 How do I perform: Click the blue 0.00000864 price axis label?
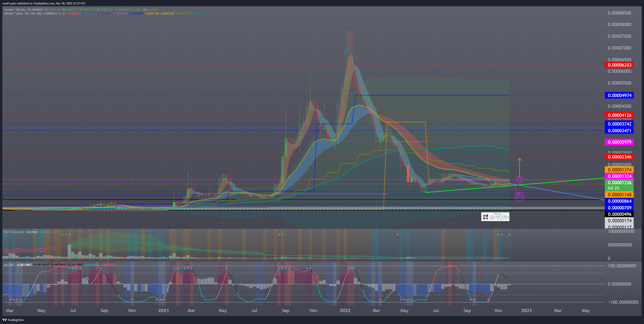[619, 201]
